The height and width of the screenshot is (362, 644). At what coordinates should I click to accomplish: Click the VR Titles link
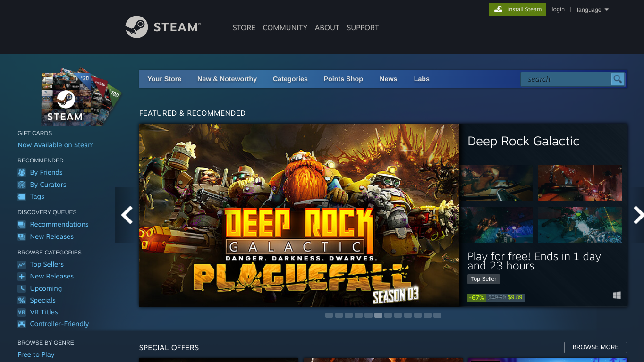[44, 312]
